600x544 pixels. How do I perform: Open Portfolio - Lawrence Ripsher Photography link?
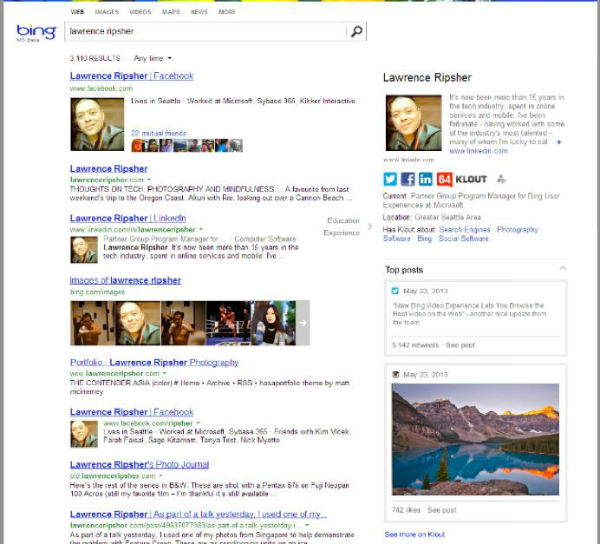coord(154,362)
